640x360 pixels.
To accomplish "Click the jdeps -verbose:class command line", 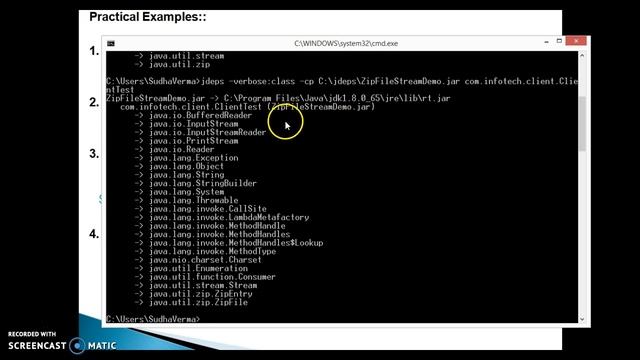I will pos(342,85).
